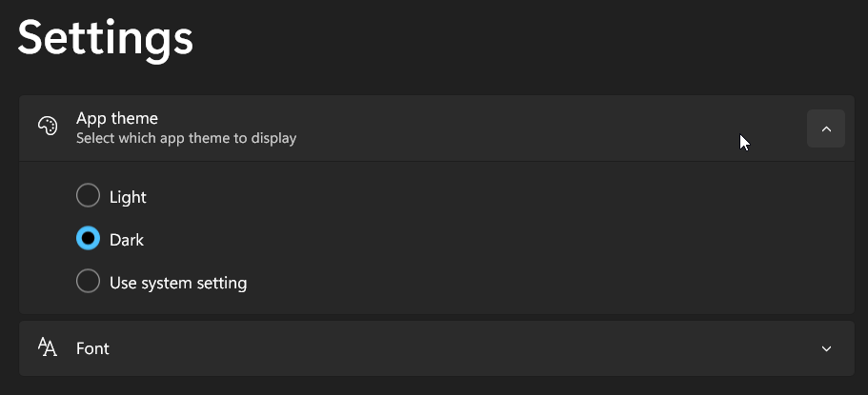Click the Use system setting label text

(x=178, y=283)
